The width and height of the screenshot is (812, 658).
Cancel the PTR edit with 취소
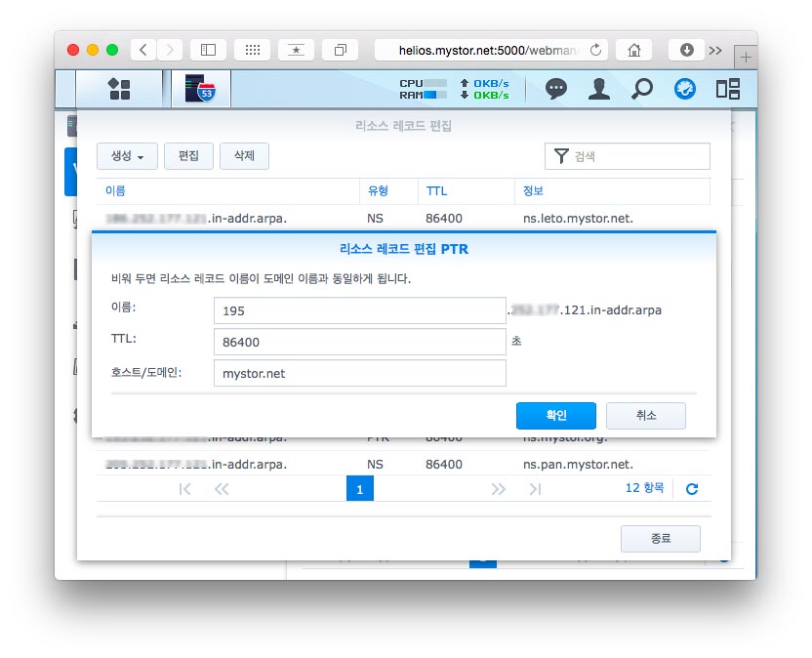click(645, 415)
